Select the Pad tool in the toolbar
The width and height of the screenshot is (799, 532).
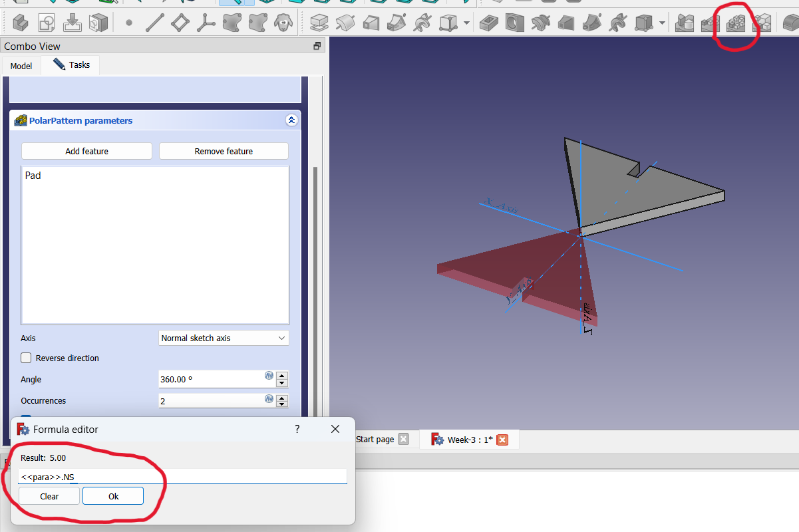(319, 23)
